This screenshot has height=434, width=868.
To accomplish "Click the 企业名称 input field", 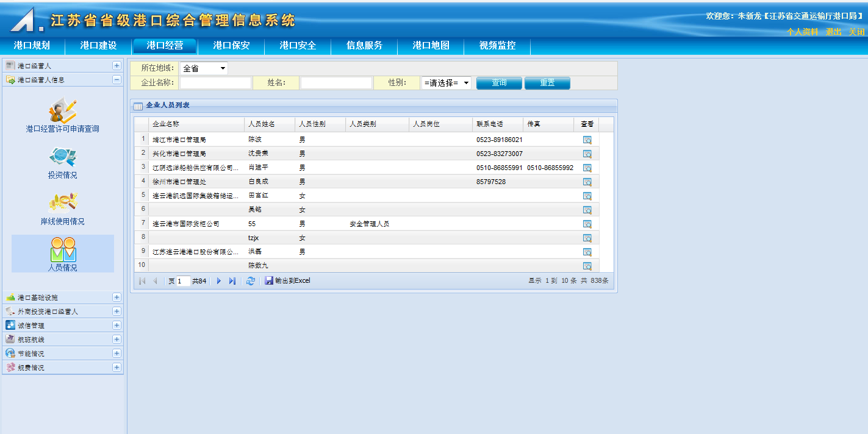I will [215, 83].
